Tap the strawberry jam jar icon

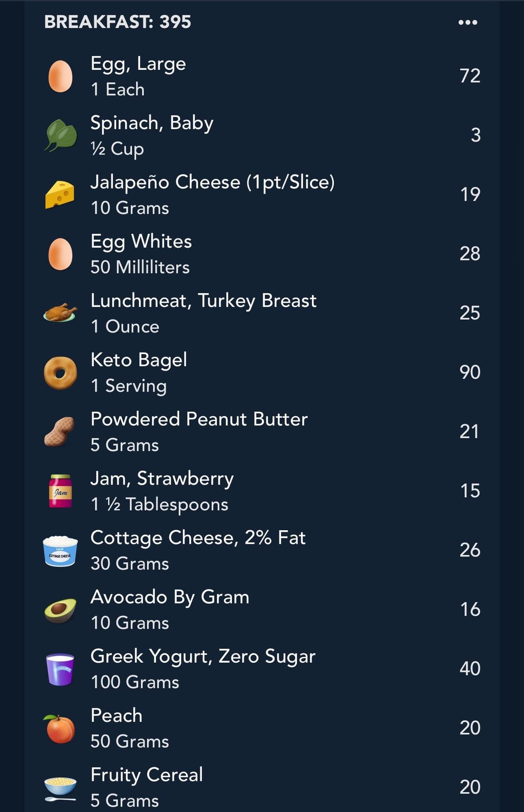(61, 491)
